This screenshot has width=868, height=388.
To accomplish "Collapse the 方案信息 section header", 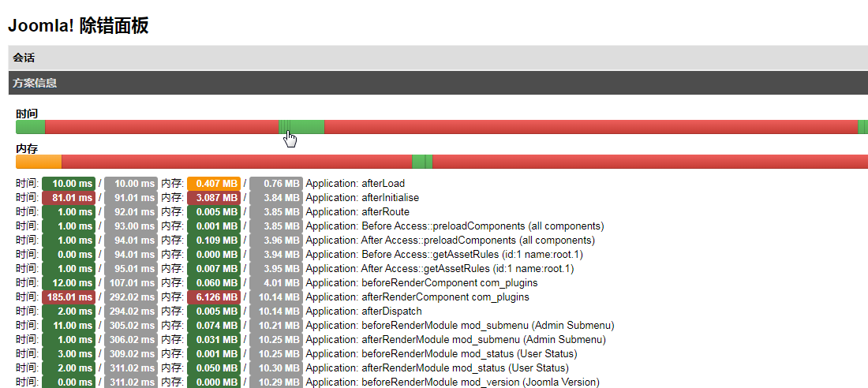I will coord(438,83).
